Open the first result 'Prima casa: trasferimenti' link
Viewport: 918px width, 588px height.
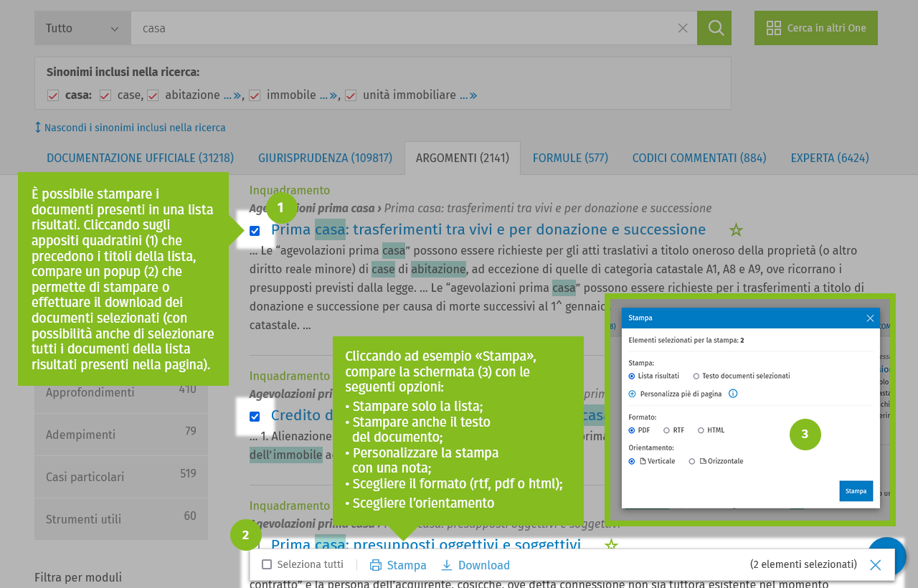click(x=488, y=229)
